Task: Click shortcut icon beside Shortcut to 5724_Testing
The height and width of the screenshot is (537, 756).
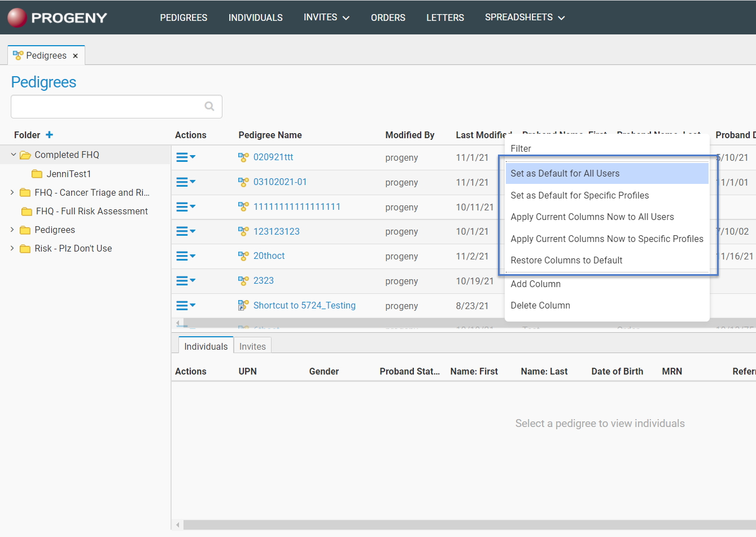Action: coord(243,306)
